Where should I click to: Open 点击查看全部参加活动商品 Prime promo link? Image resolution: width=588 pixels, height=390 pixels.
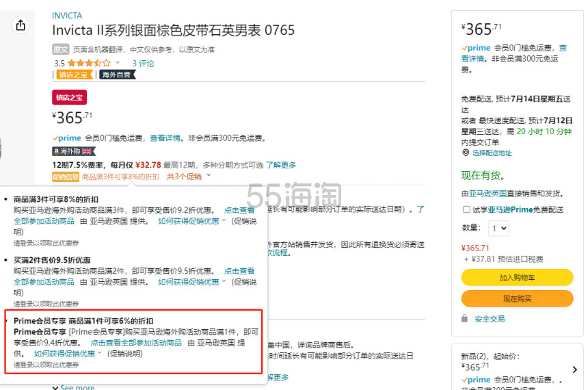136,343
